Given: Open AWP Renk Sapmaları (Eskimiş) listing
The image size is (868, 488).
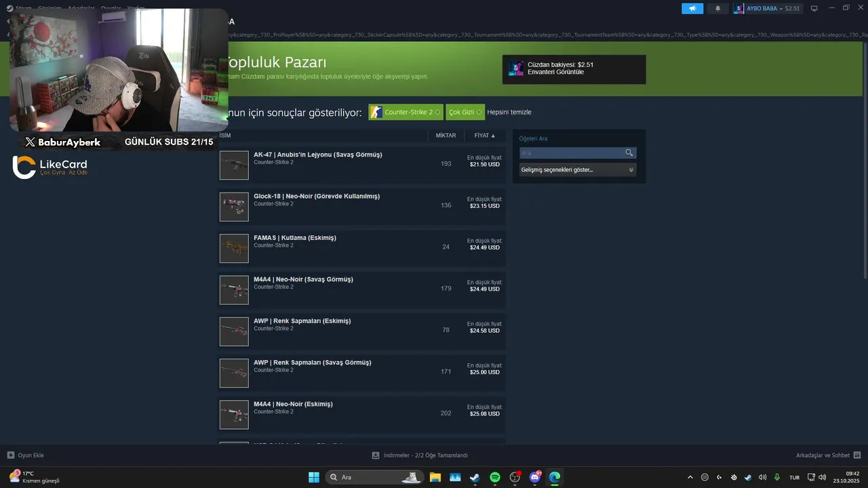Looking at the screenshot, I should click(x=302, y=321).
